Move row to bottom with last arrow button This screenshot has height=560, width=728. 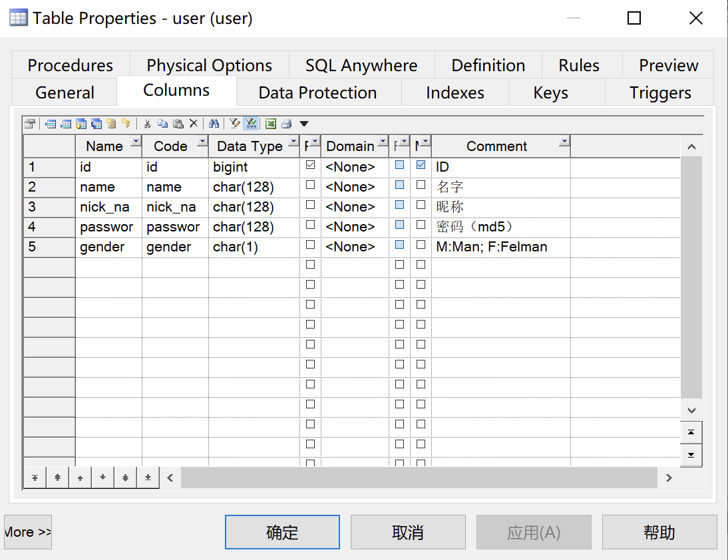(148, 478)
